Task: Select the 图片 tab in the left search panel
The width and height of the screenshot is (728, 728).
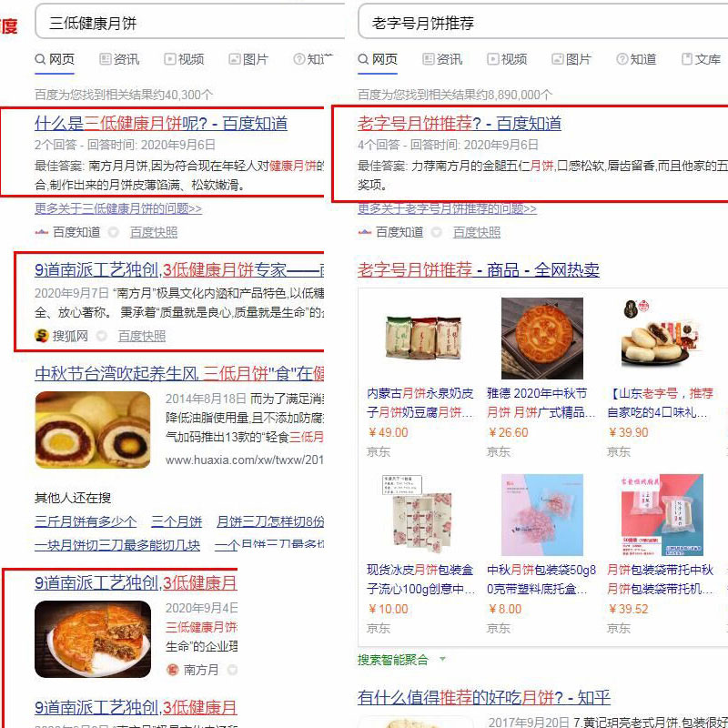Action: [x=248, y=59]
